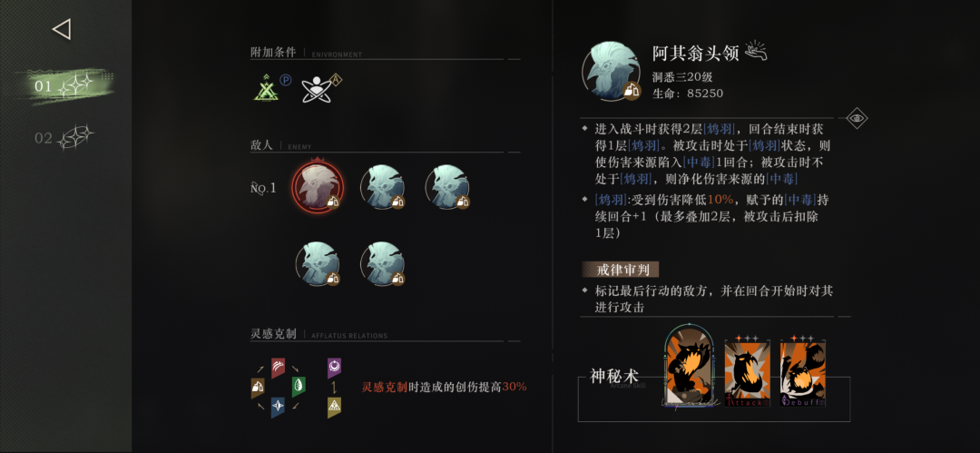Screen dimensions: 980x453
Task: Select stage tab 01
Action: tap(65, 85)
